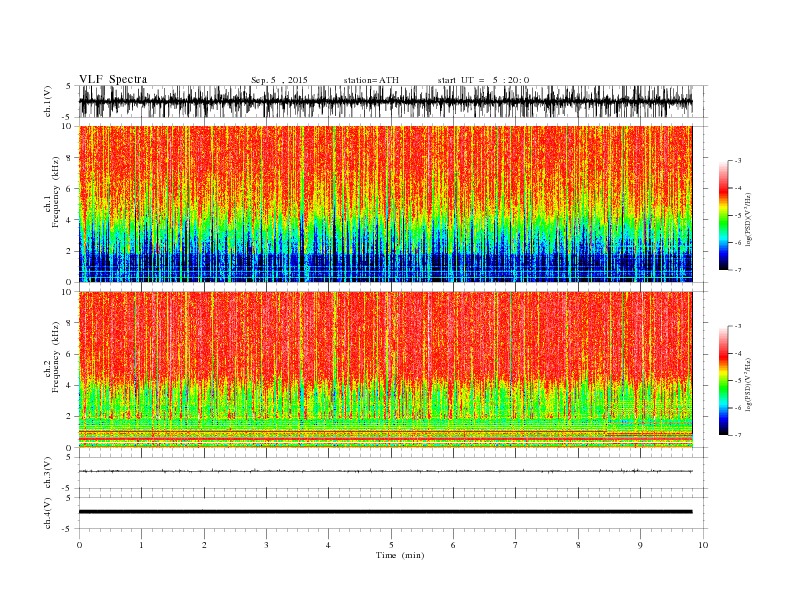
Task: Click the time axis tick label "8"
Action: pyautogui.click(x=578, y=545)
